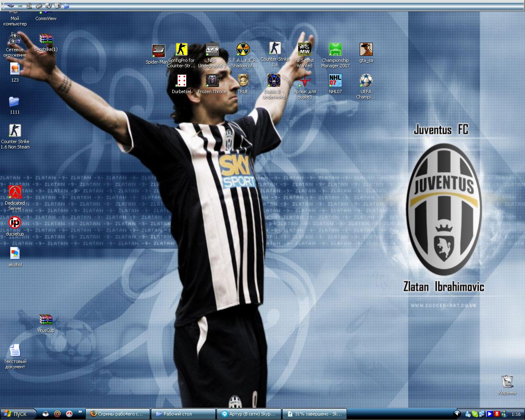Image resolution: width=525 pixels, height=420 pixels.
Task: Click the CD drive icon in top toolbar
Action: pos(48,6)
